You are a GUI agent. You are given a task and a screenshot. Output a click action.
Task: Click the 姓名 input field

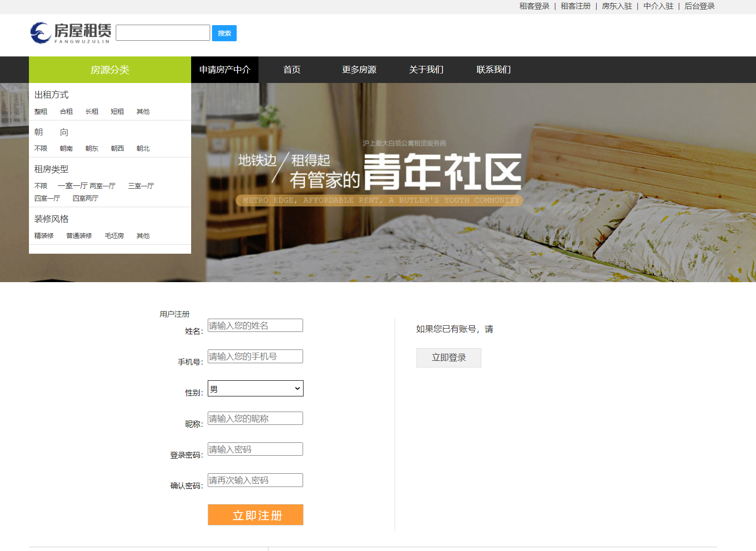tap(255, 325)
